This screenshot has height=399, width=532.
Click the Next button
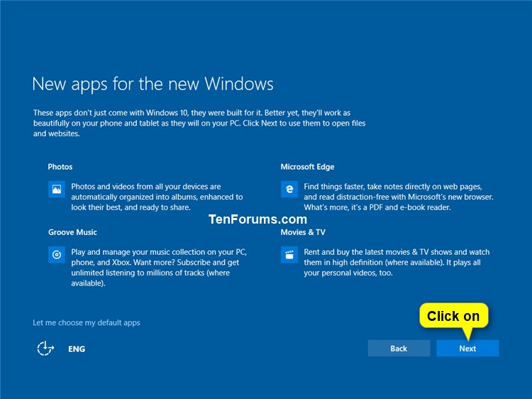pos(467,349)
